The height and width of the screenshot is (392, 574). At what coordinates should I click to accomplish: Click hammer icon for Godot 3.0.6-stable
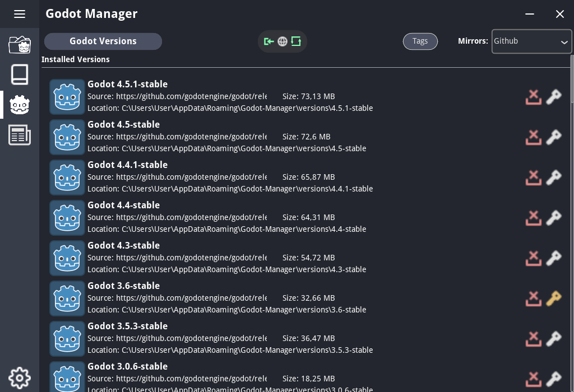pyautogui.click(x=554, y=379)
